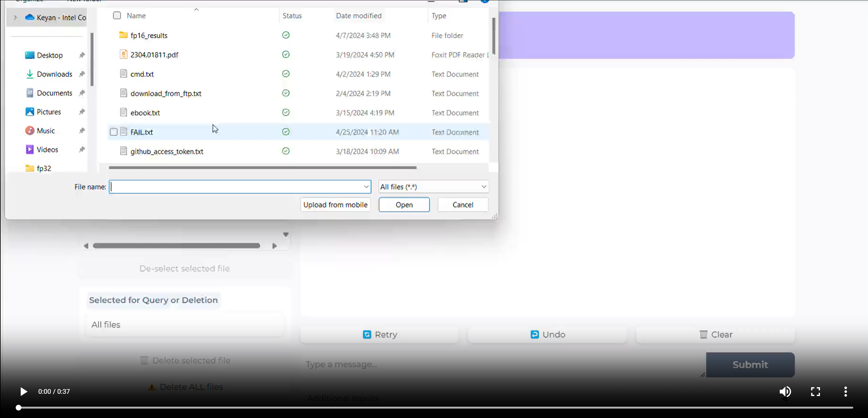Open the 2304.01811.pdf file icon
Image resolution: width=868 pixels, height=418 pixels.
click(x=124, y=54)
